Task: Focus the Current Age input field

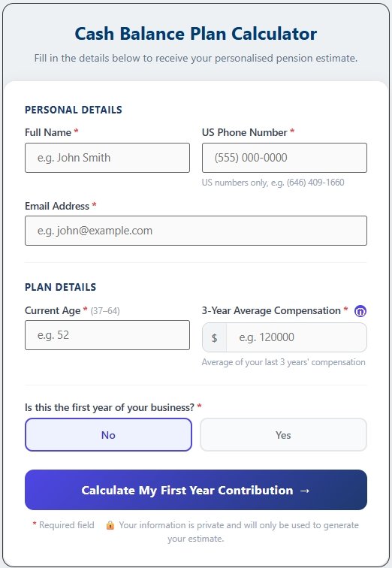Action: [107, 335]
